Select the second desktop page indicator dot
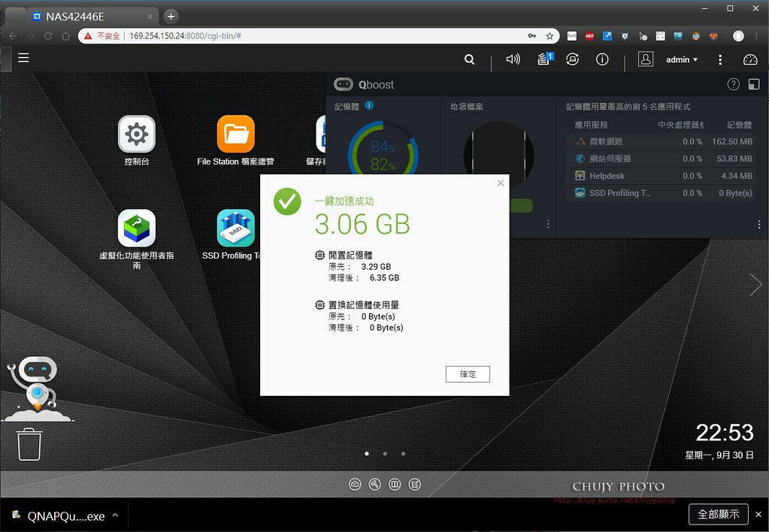769x532 pixels. [385, 454]
